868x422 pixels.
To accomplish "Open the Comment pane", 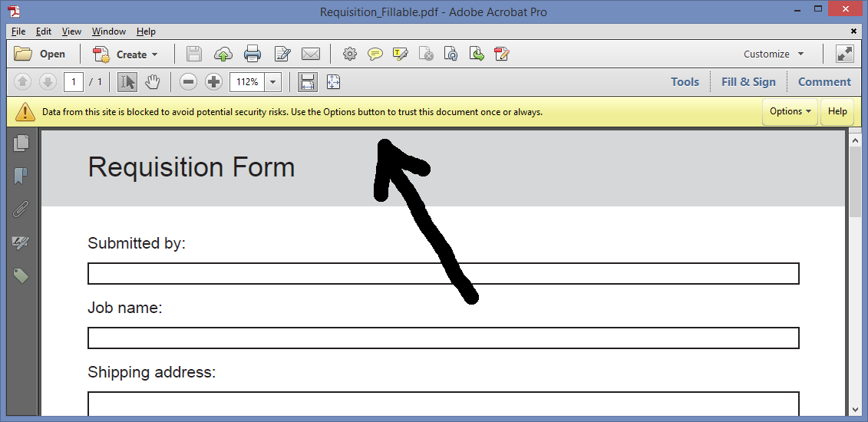I will click(x=824, y=82).
